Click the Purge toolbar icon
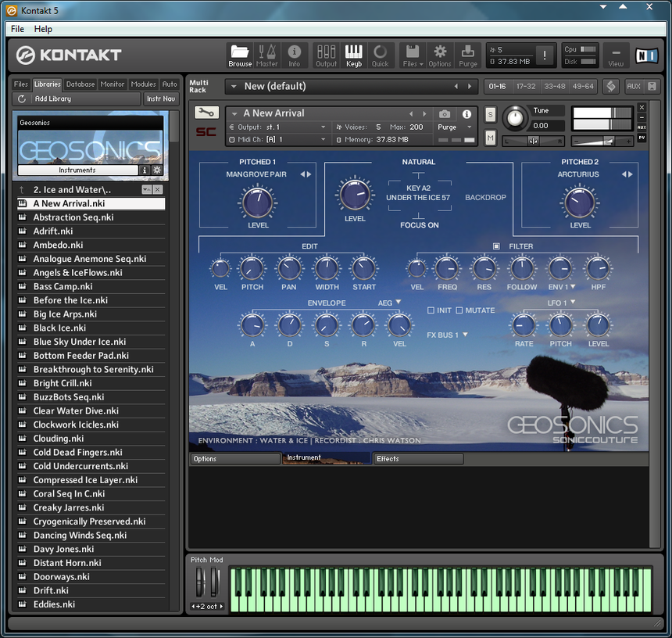This screenshot has height=638, width=672. click(467, 56)
